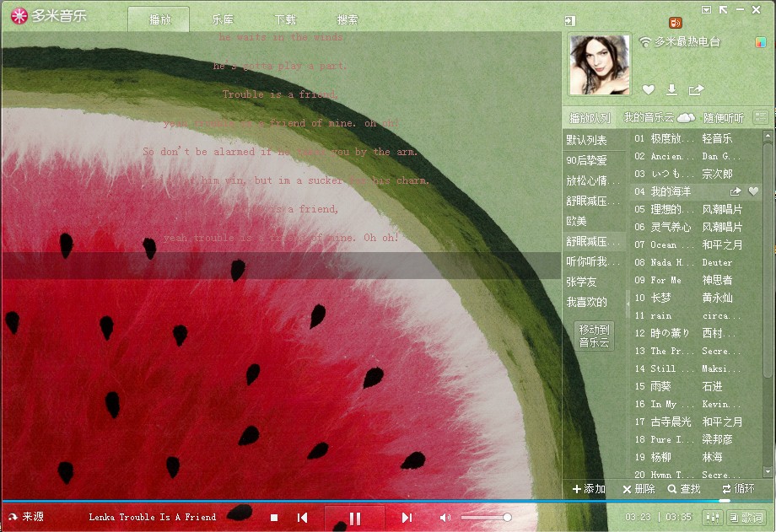Image resolution: width=776 pixels, height=532 pixels.
Task: Select track 10 长梦
Action: [697, 298]
